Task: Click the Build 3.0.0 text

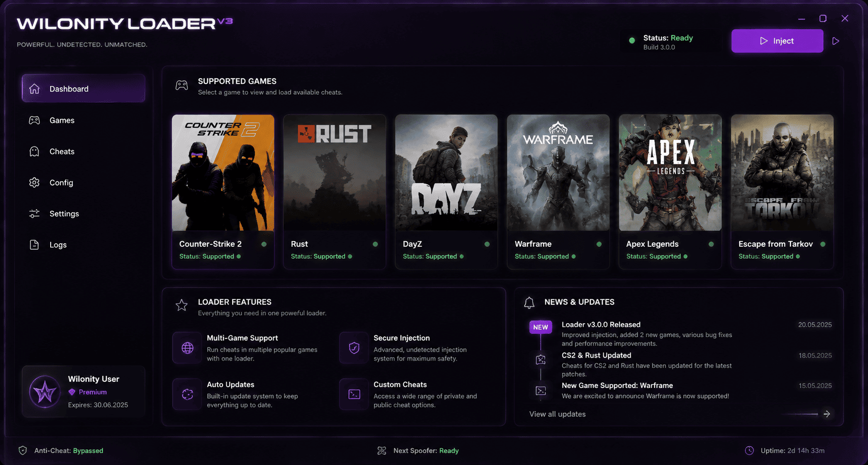Action: coord(659,47)
